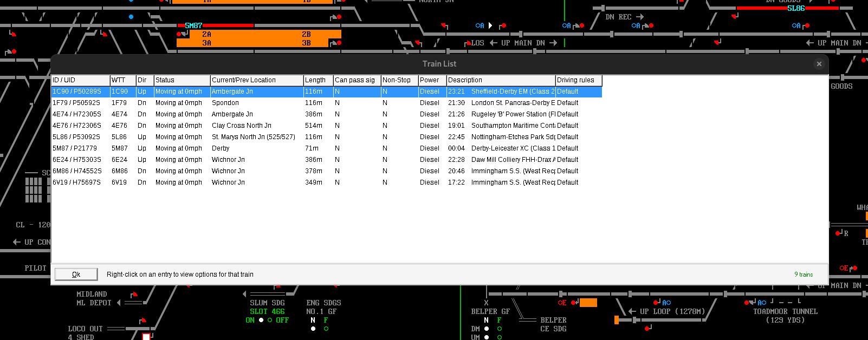Click platform label 3B on the orange platform
Viewport: 868px width, 340px height.
tap(306, 43)
